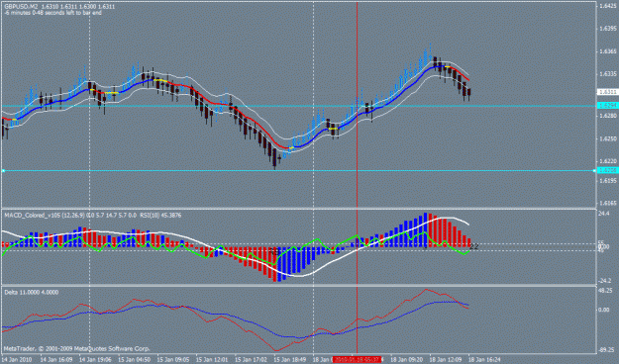Screen dimensions: 619x364
Task: Click the '18 Jan 16:24' time axis label
Action: 484,360
